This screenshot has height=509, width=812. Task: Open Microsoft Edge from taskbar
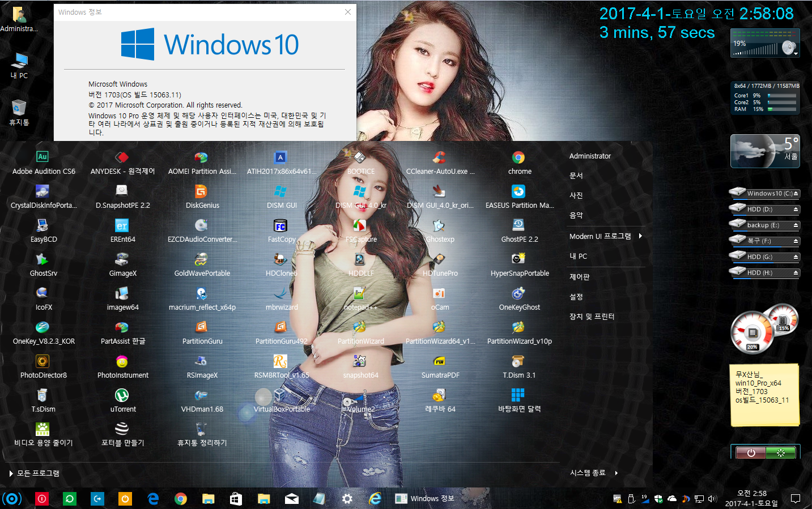click(153, 498)
